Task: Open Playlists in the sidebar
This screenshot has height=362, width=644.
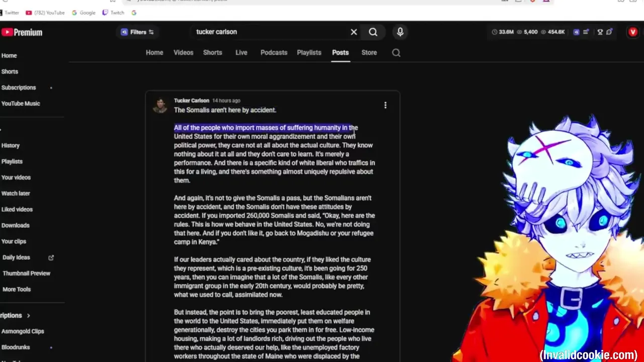Action: pyautogui.click(x=12, y=162)
